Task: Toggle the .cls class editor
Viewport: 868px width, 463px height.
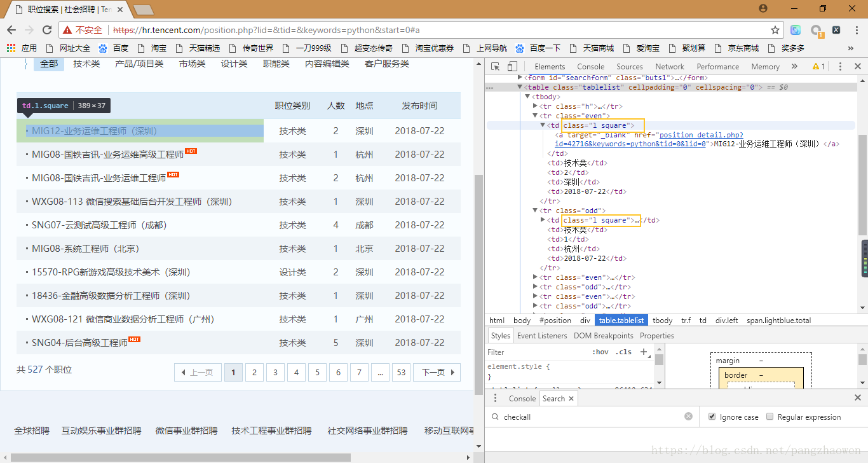Action: click(x=624, y=352)
